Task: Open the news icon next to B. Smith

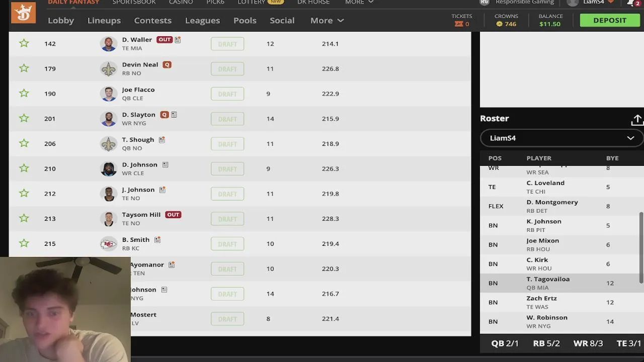Action: coord(157,240)
